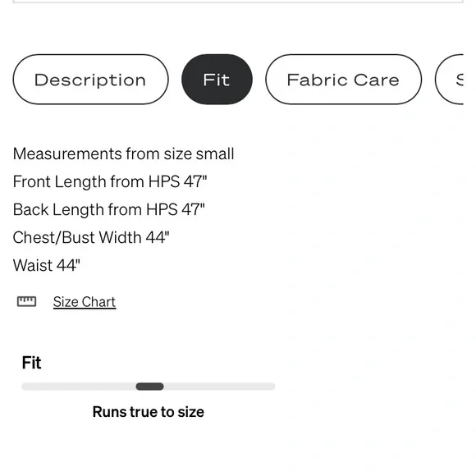Image resolution: width=476 pixels, height=476 pixels.
Task: Click the Waist 44" measurement line
Action: coord(47,265)
